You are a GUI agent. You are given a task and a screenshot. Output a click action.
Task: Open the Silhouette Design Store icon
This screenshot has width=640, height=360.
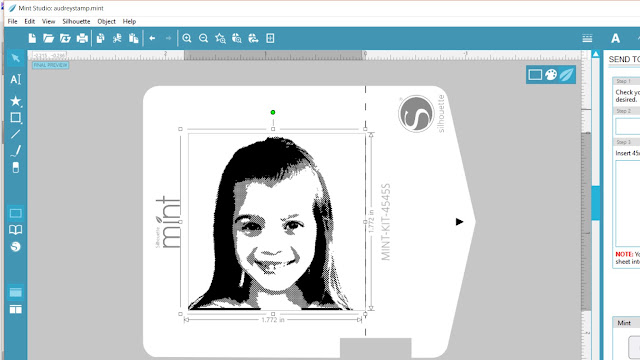pyautogui.click(x=16, y=247)
